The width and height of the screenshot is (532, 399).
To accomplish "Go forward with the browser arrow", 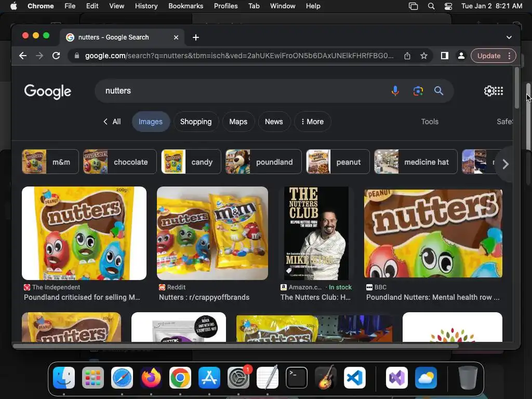I will click(x=39, y=56).
